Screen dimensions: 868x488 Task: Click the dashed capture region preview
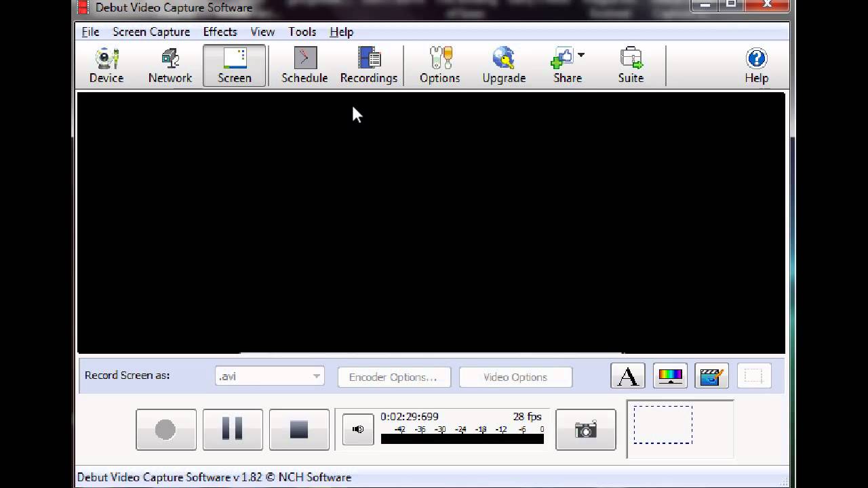coord(663,425)
